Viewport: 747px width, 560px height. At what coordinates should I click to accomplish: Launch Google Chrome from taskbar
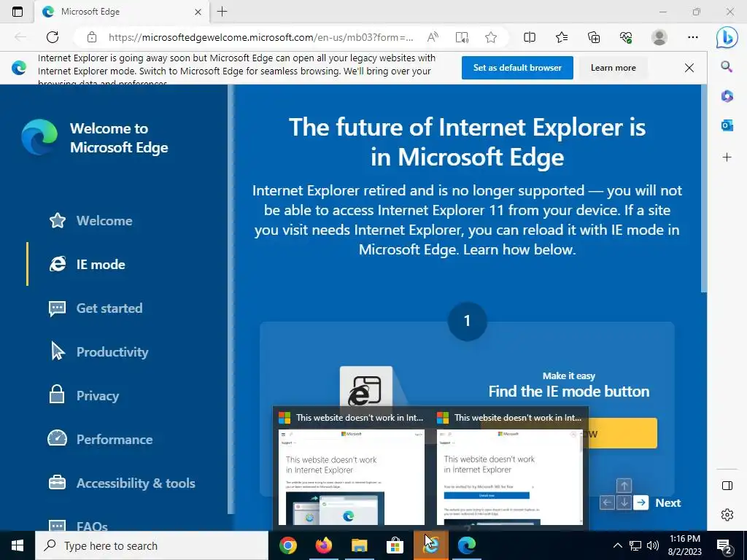[x=287, y=545]
